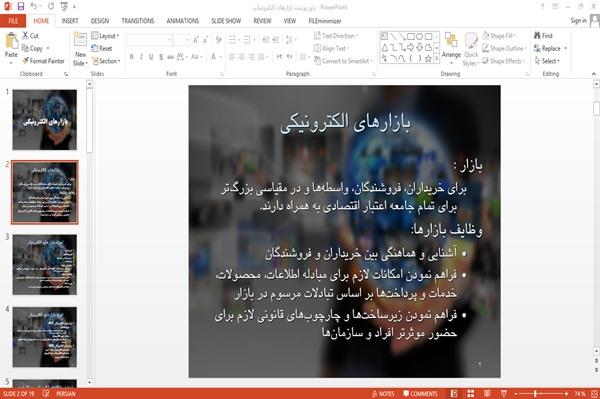600x399 pixels.
Task: Switch to the REVIEW tab
Action: pyautogui.click(x=262, y=21)
